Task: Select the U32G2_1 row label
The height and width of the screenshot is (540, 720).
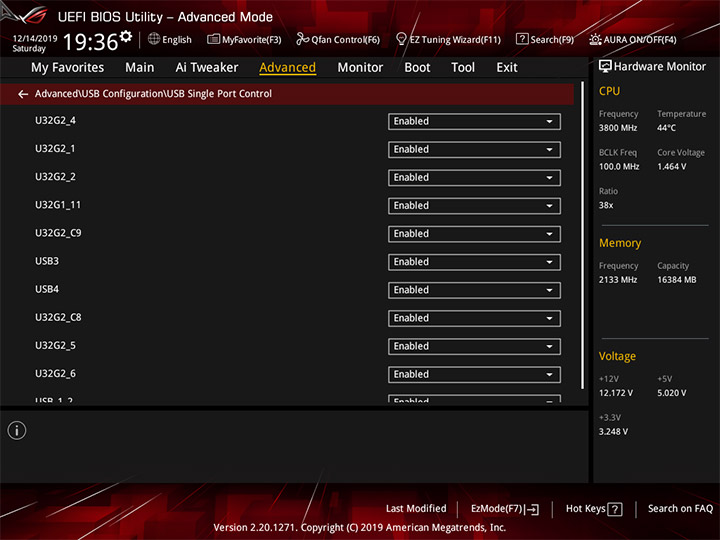Action: (x=55, y=149)
